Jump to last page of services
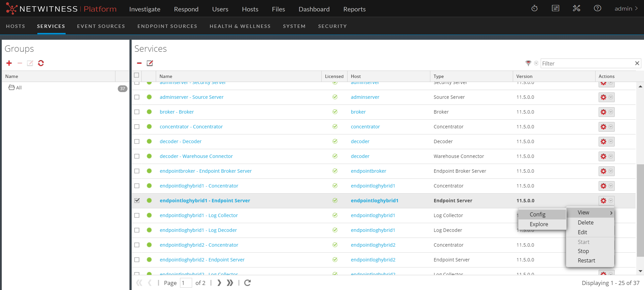Viewport: 644px width, 290px height. (230, 283)
